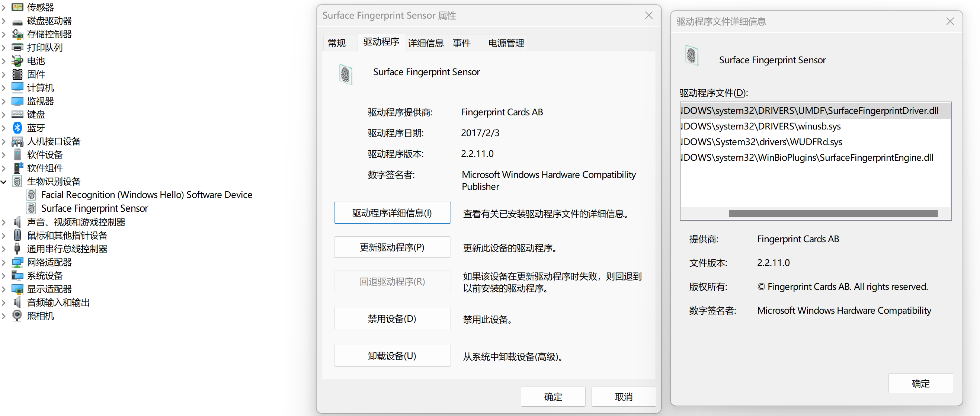Collapse the 生物识别设备 tree node
Screen dimensions: 980x416
point(4,182)
